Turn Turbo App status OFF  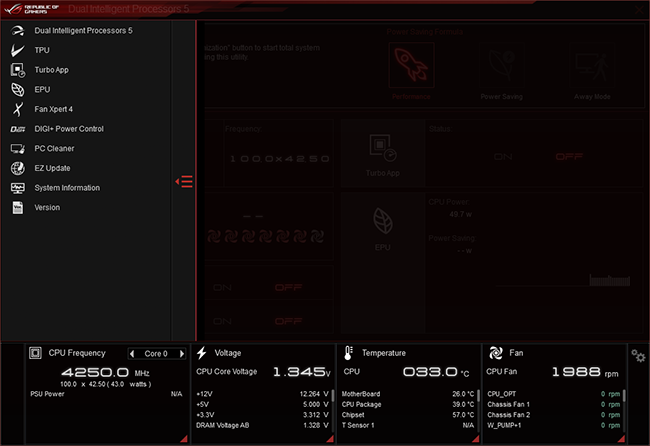pyautogui.click(x=569, y=157)
